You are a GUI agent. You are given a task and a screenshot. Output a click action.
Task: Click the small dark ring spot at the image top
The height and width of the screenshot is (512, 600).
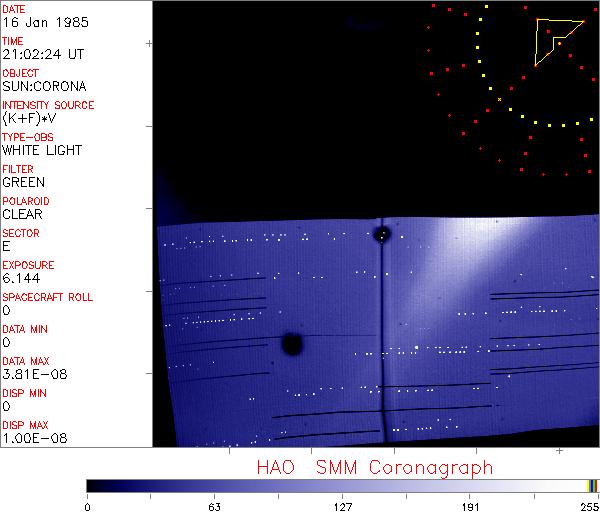(x=382, y=234)
